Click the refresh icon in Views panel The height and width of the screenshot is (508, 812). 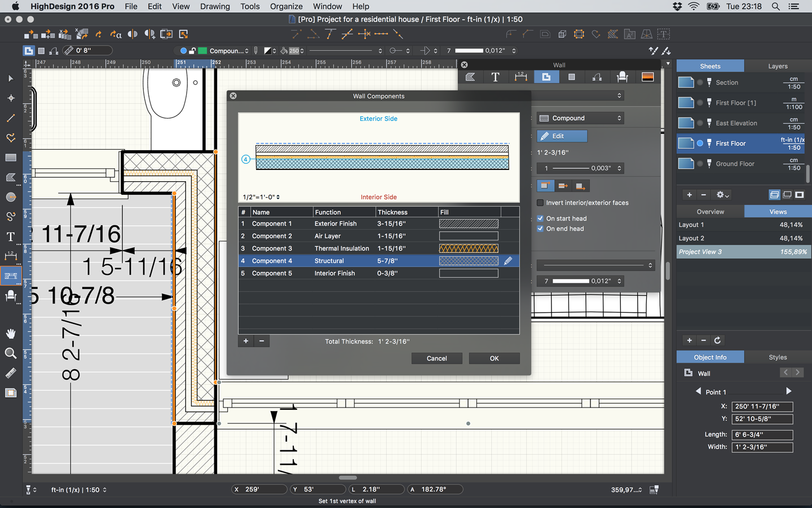pos(717,340)
